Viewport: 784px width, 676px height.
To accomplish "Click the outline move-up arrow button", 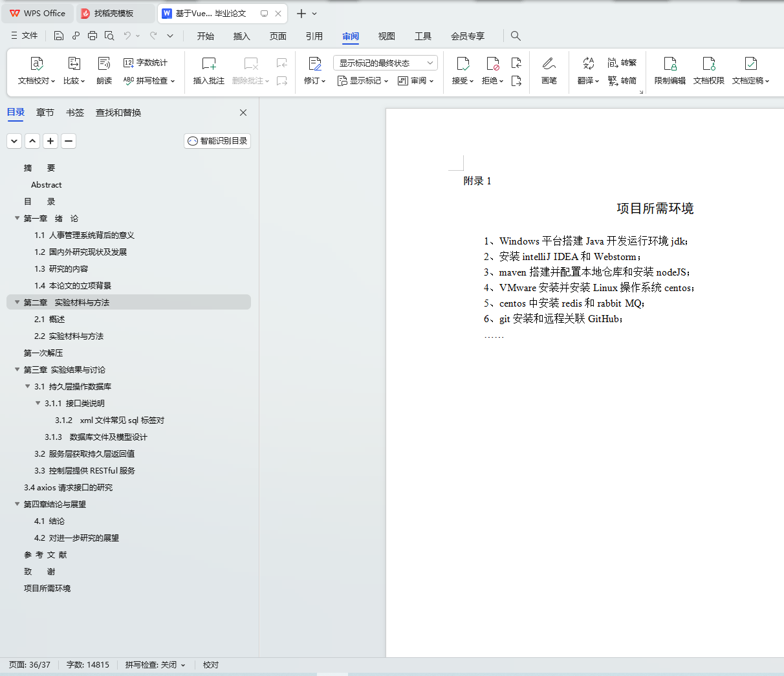I will coord(32,141).
